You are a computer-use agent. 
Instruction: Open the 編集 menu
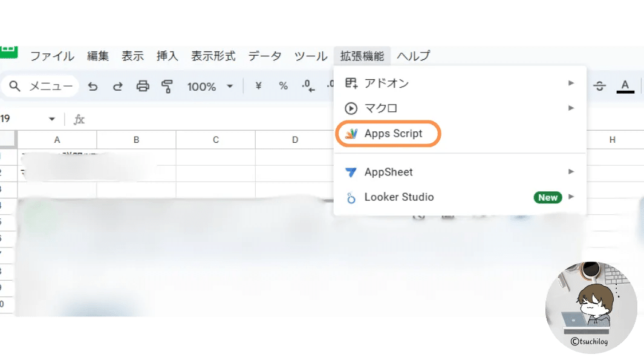98,56
